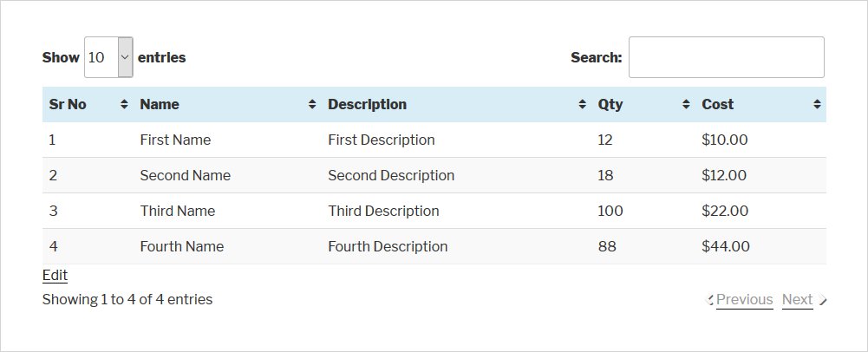
Task: Click the Qty column sort arrows
Action: click(686, 104)
